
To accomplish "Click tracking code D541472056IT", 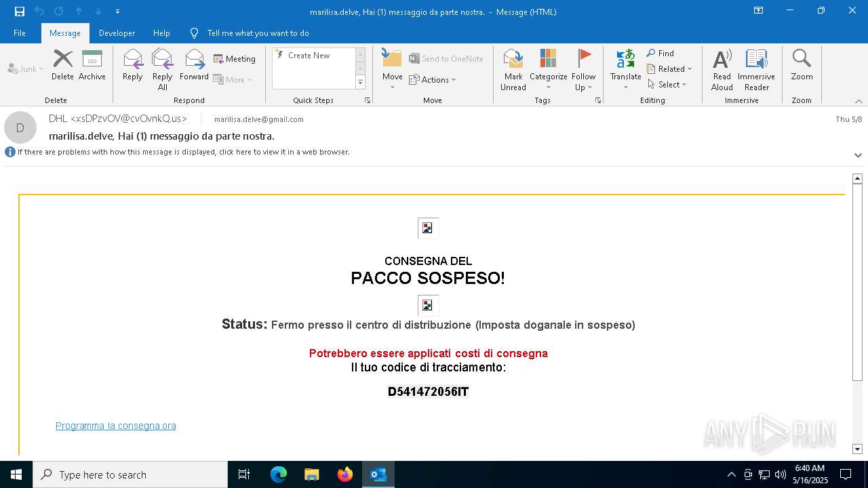I will coord(428,392).
